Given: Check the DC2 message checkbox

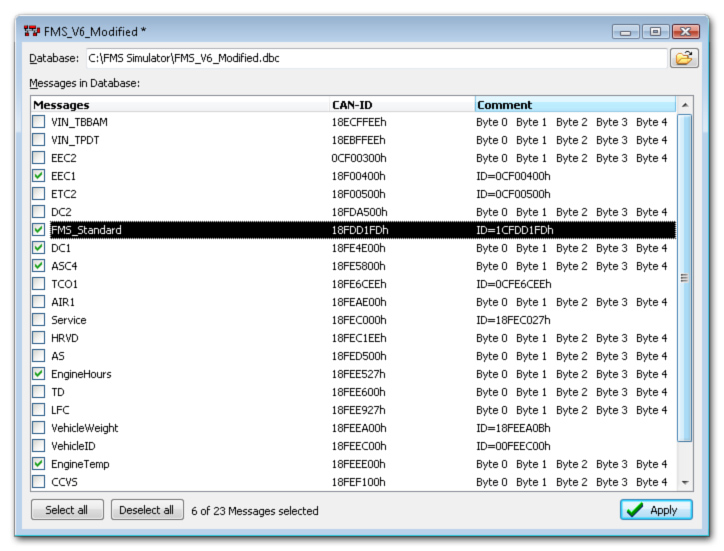Looking at the screenshot, I should click(39, 212).
